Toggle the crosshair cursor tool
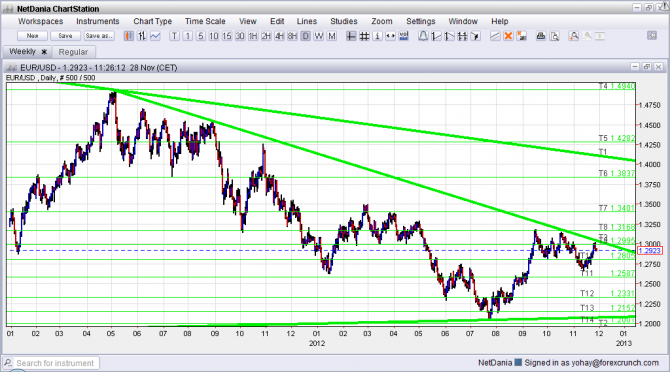Image resolution: width=670 pixels, height=372 pixels. coord(351,36)
